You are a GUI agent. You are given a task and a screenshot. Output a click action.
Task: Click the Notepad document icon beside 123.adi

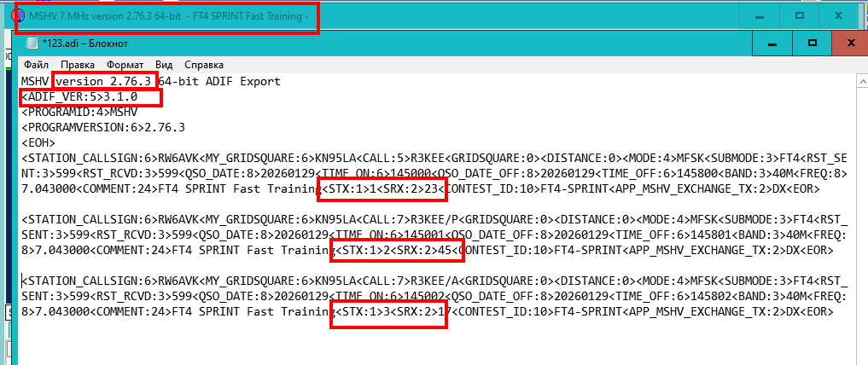(32, 43)
